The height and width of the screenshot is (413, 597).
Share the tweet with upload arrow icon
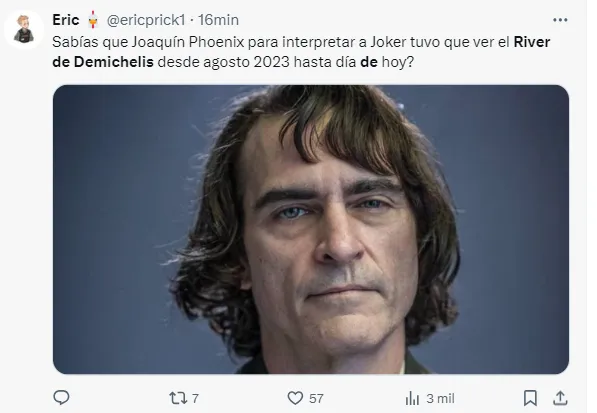560,398
